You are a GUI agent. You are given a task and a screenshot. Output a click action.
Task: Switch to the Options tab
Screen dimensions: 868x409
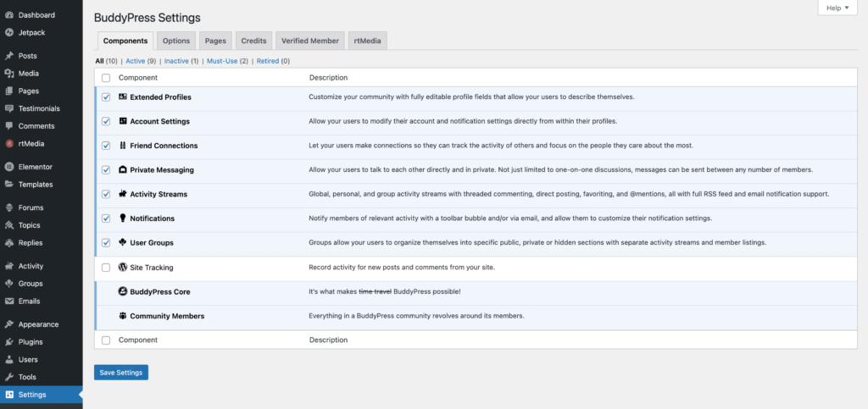[176, 41]
